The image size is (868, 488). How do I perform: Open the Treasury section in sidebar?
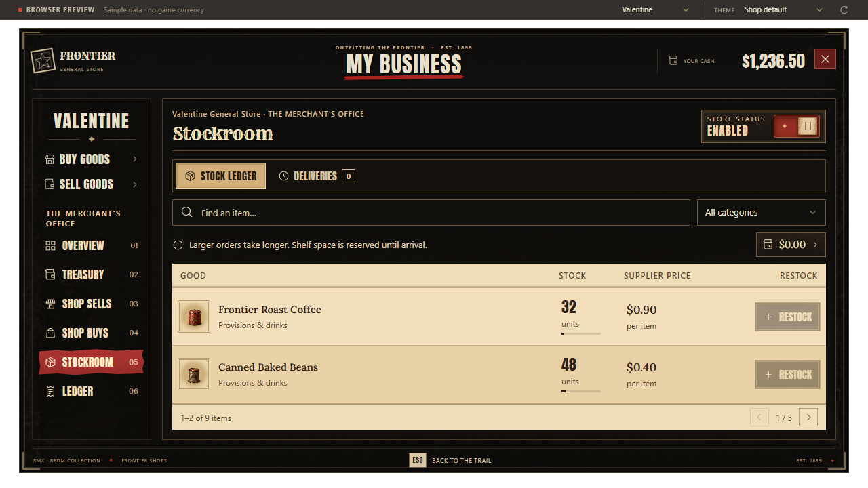tap(92, 274)
